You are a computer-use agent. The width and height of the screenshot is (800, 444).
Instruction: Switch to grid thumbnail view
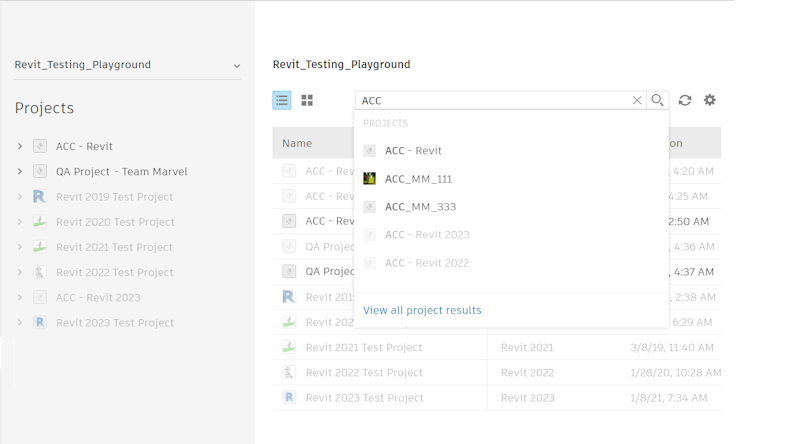click(x=307, y=100)
